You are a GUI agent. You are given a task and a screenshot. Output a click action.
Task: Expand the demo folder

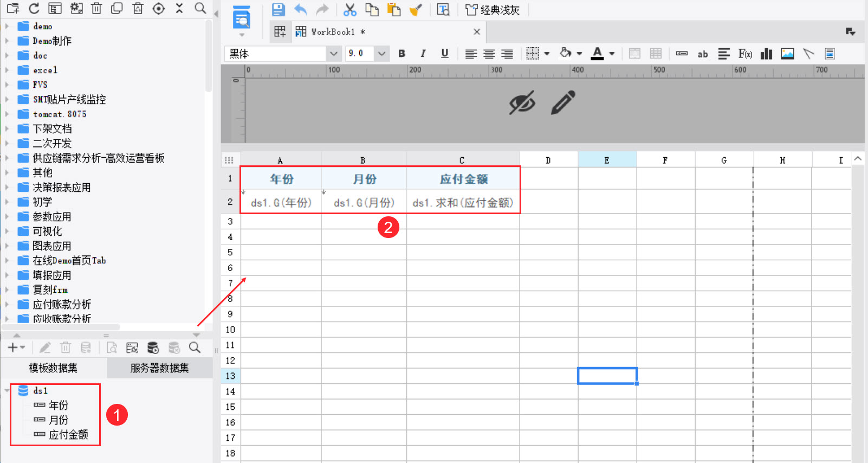(7, 26)
